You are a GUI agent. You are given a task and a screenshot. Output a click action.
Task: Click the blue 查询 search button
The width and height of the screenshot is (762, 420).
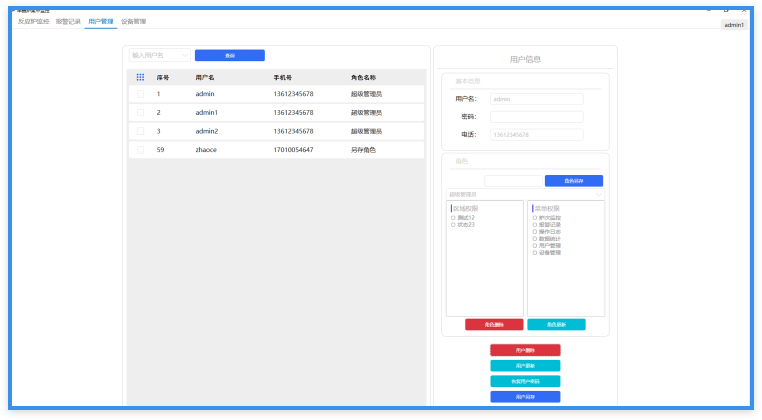click(230, 56)
